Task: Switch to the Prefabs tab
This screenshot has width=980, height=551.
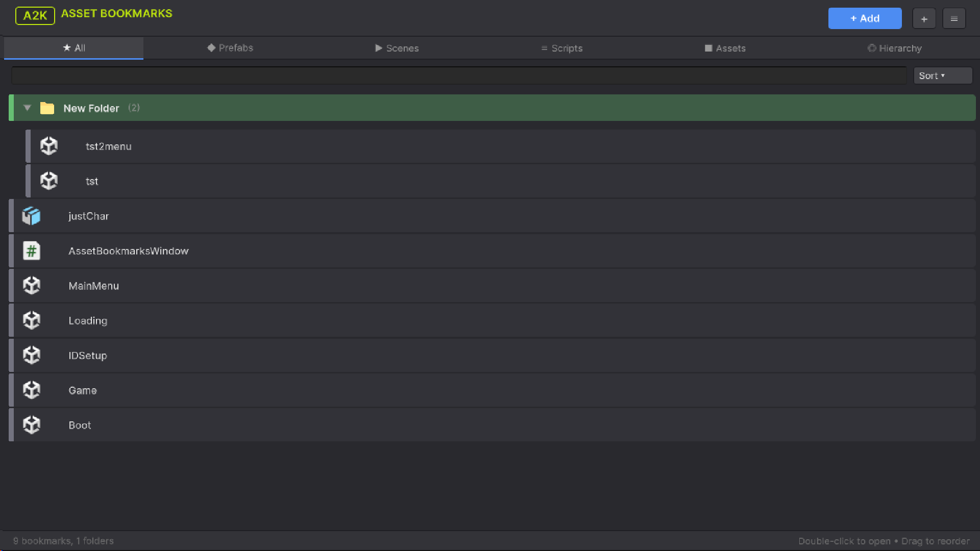Action: [x=230, y=48]
